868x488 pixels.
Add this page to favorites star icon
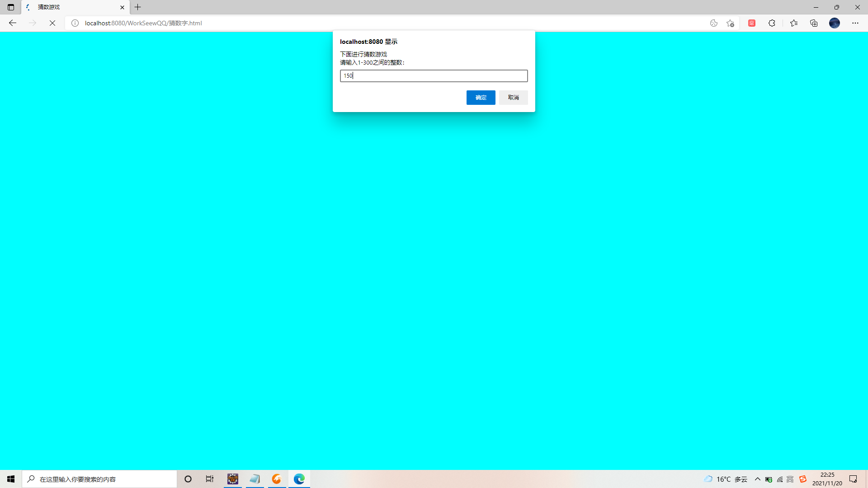730,23
